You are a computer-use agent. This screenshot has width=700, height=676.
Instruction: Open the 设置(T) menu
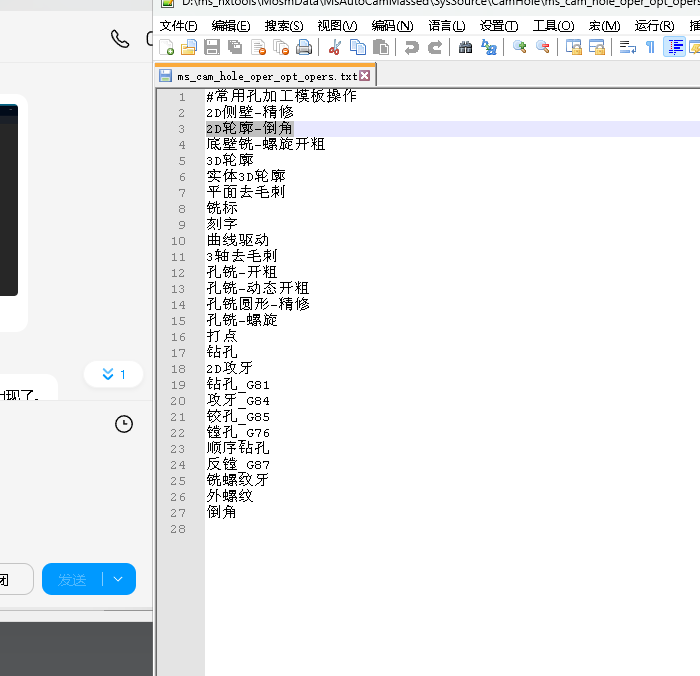click(499, 26)
